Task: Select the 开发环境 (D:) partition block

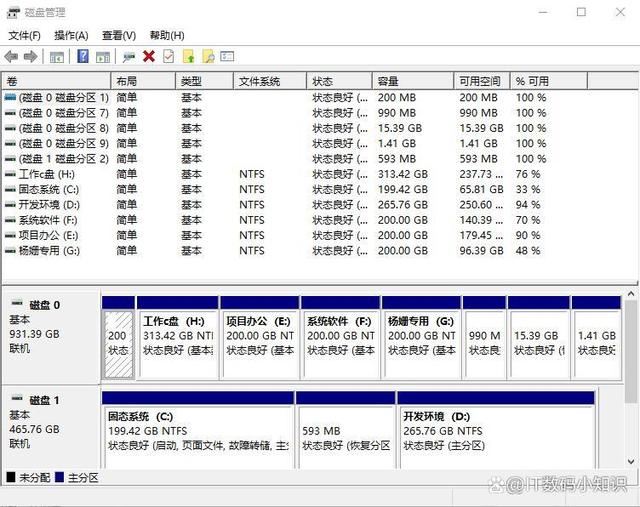Action: (496, 430)
